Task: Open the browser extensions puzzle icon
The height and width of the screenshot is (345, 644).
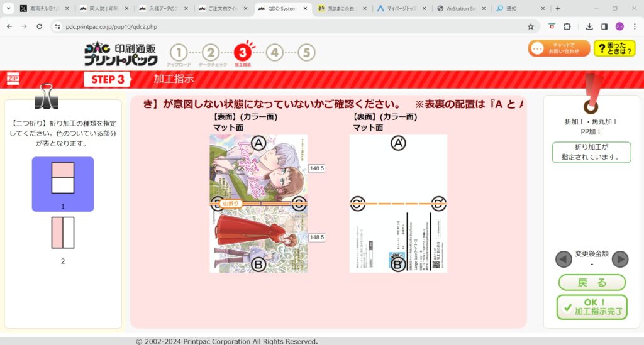Action: click(568, 26)
